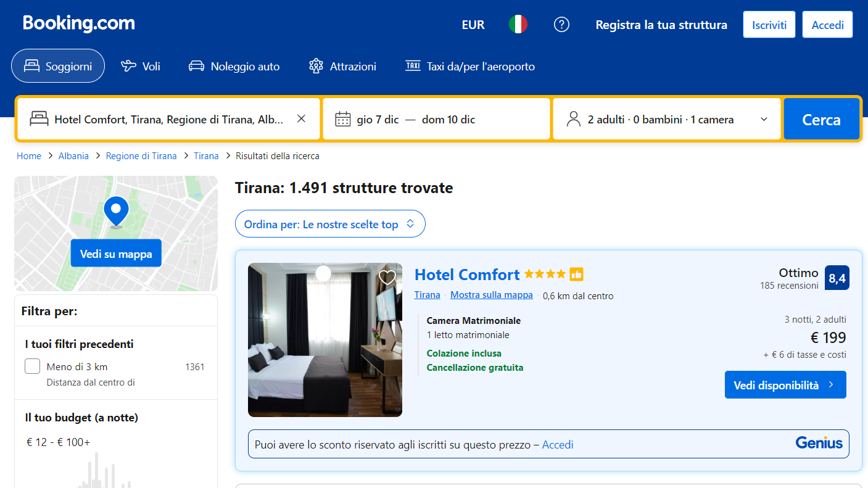Click hotel star rating icons

coord(545,274)
